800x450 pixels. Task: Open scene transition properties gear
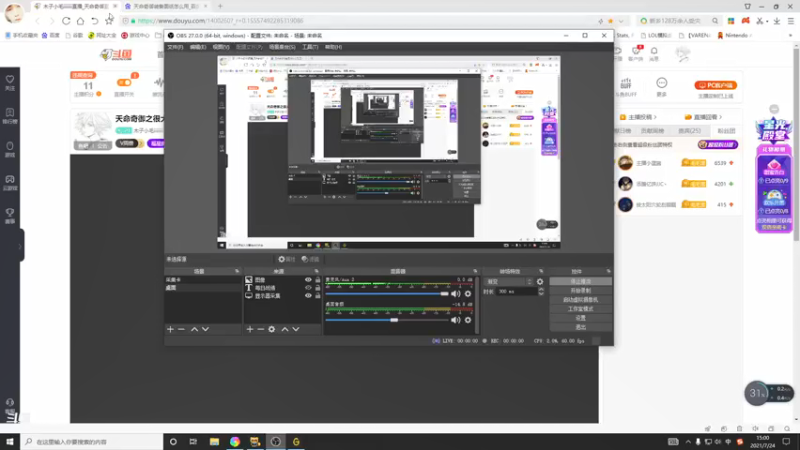tap(540, 282)
